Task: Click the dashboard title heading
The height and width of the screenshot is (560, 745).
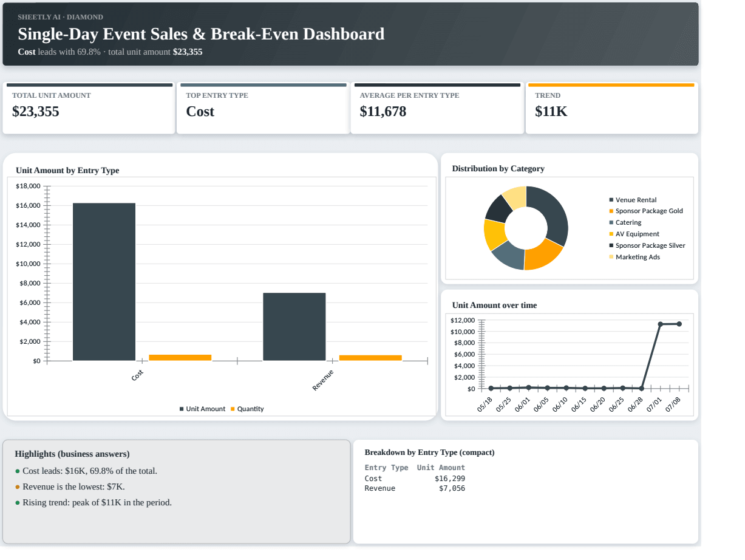Action: (x=201, y=34)
